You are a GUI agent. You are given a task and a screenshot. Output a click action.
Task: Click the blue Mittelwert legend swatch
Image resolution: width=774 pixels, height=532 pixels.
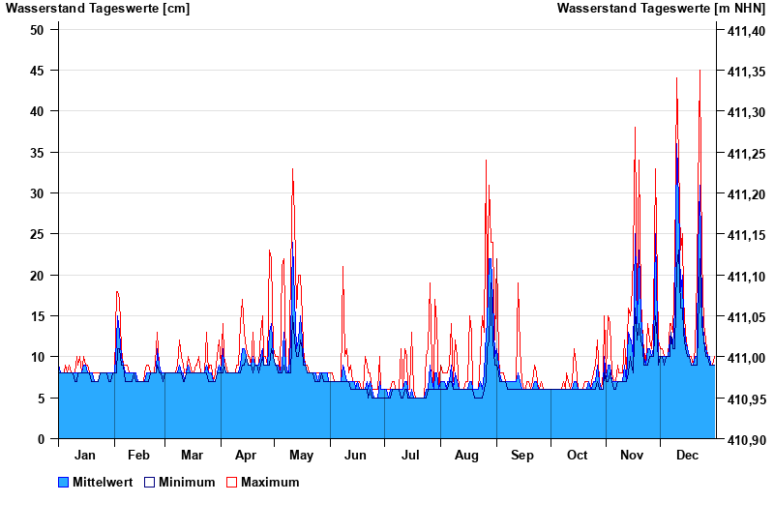point(64,482)
